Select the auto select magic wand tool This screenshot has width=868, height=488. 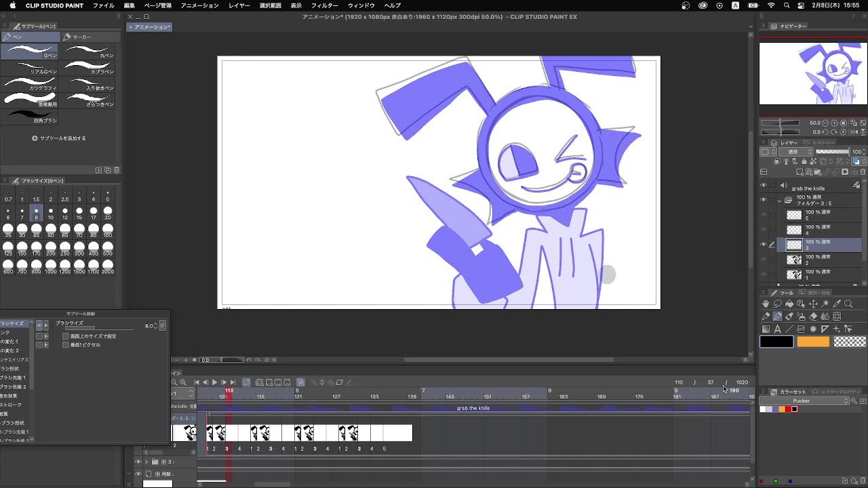pos(825,304)
